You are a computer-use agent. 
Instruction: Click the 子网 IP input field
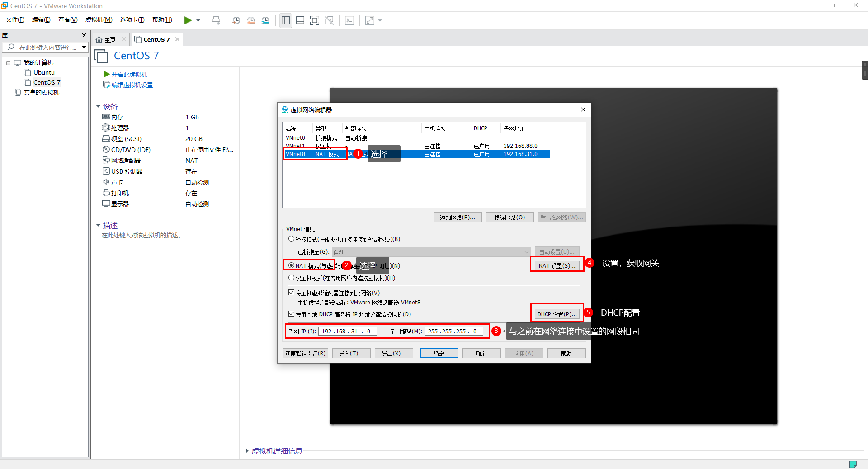347,331
